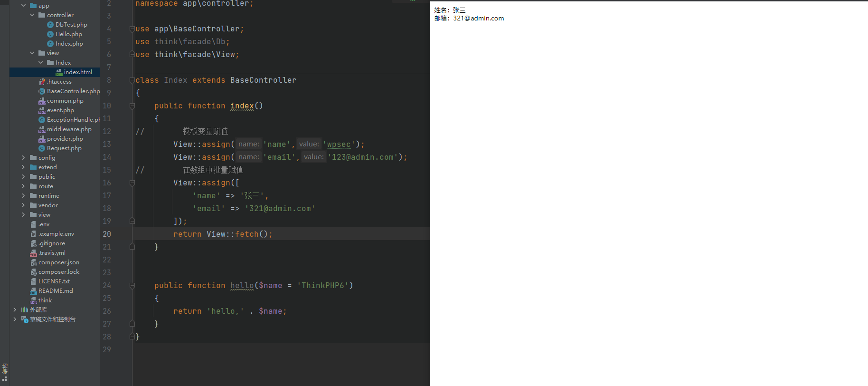Open DbTest.php file icon
868x386 pixels.
pyautogui.click(x=50, y=25)
